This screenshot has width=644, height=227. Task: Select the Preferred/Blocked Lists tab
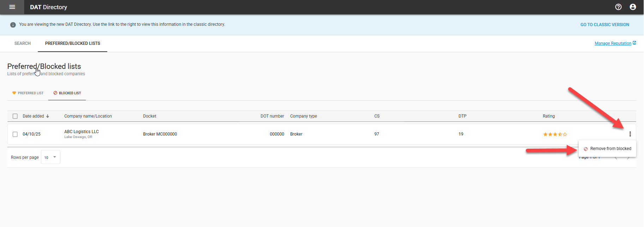[x=73, y=43]
